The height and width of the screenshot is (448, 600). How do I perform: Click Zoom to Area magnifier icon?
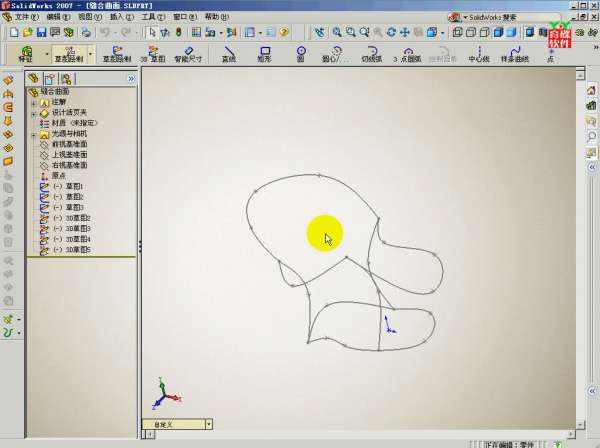[x=350, y=33]
